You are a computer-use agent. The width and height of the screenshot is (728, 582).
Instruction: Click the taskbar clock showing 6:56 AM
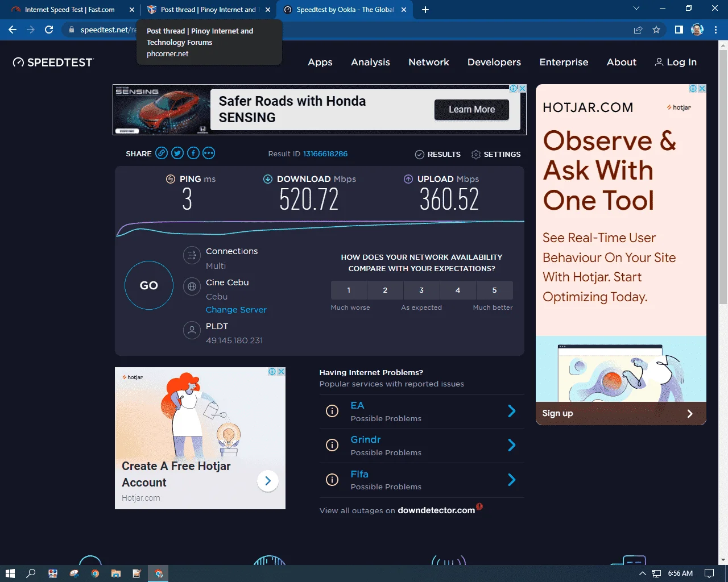coord(680,573)
